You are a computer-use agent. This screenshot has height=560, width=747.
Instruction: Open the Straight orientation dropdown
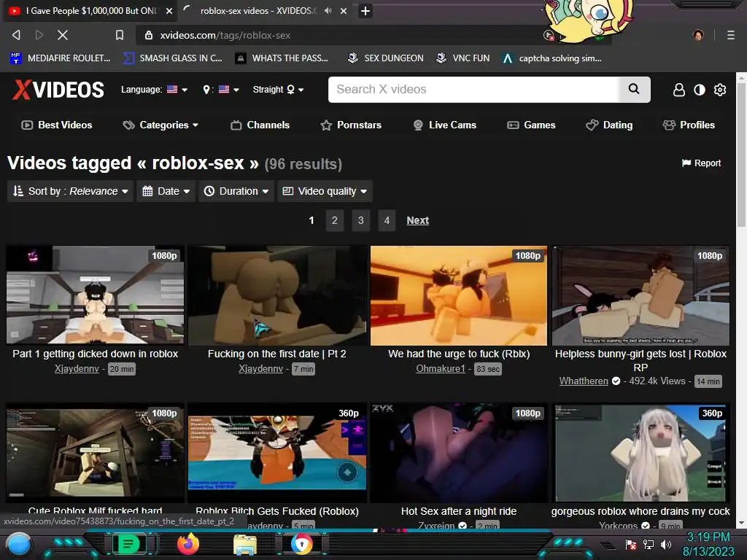click(278, 90)
